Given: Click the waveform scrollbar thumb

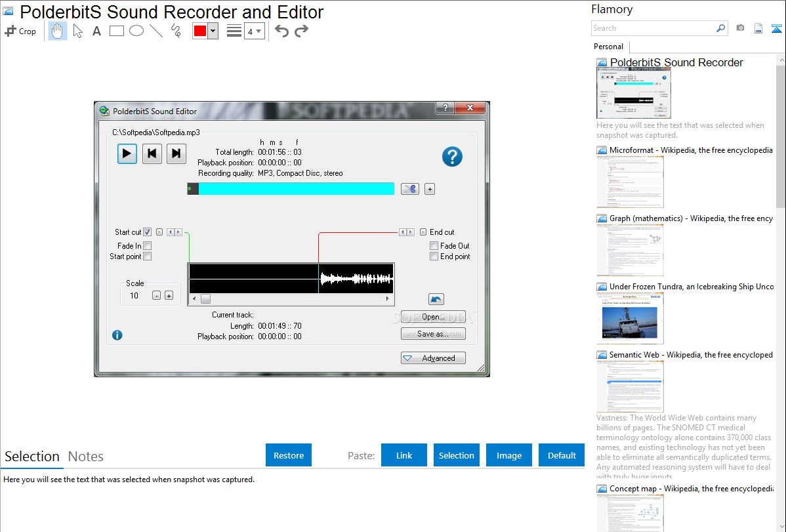Looking at the screenshot, I should coord(205,299).
